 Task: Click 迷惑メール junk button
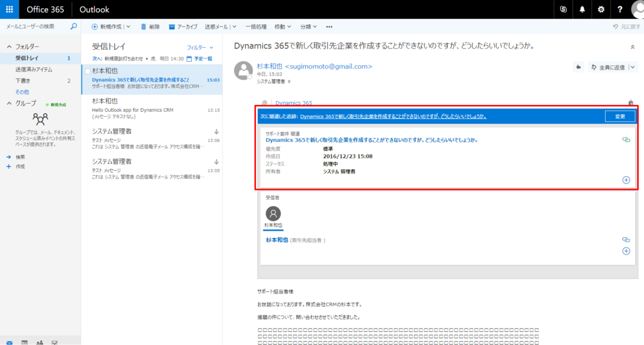[x=216, y=26]
